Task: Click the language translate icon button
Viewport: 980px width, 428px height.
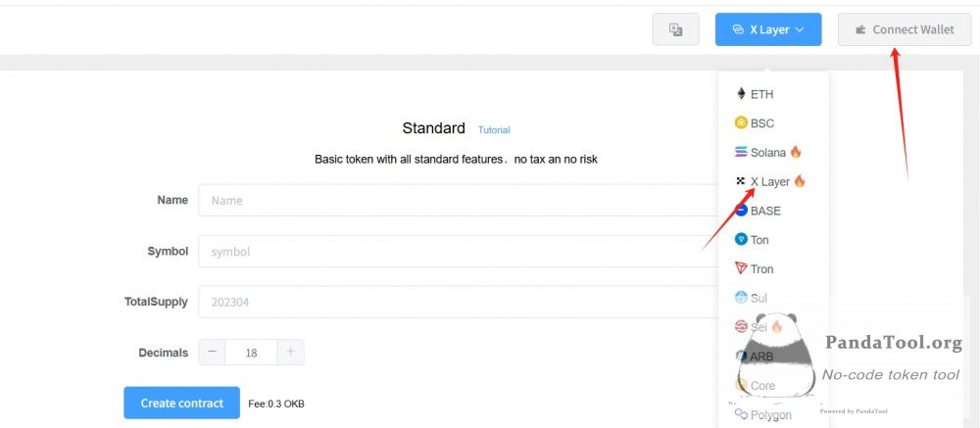Action: pos(675,29)
